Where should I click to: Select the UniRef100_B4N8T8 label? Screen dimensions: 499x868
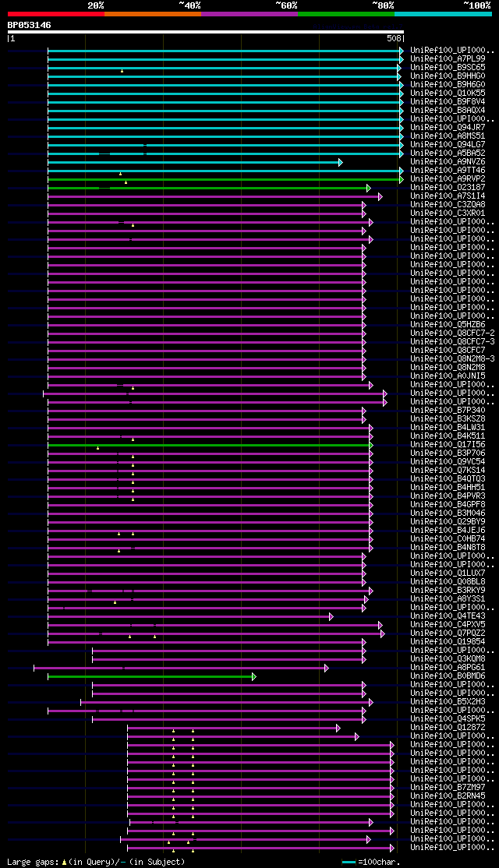[x=448, y=548]
